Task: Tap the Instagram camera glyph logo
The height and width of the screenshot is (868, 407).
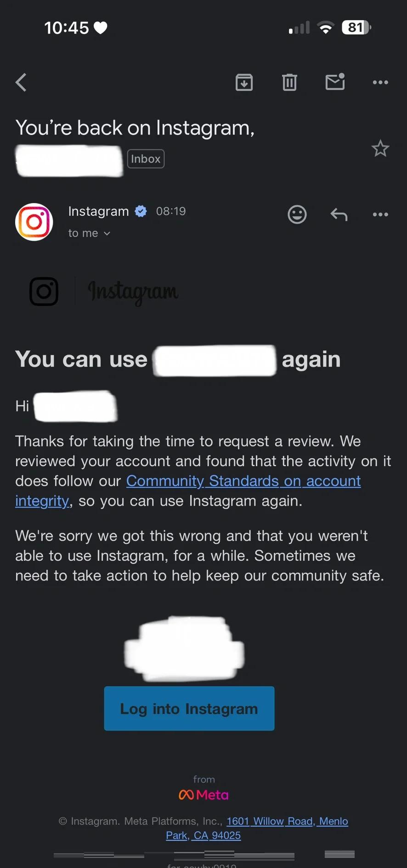Action: [x=44, y=291]
